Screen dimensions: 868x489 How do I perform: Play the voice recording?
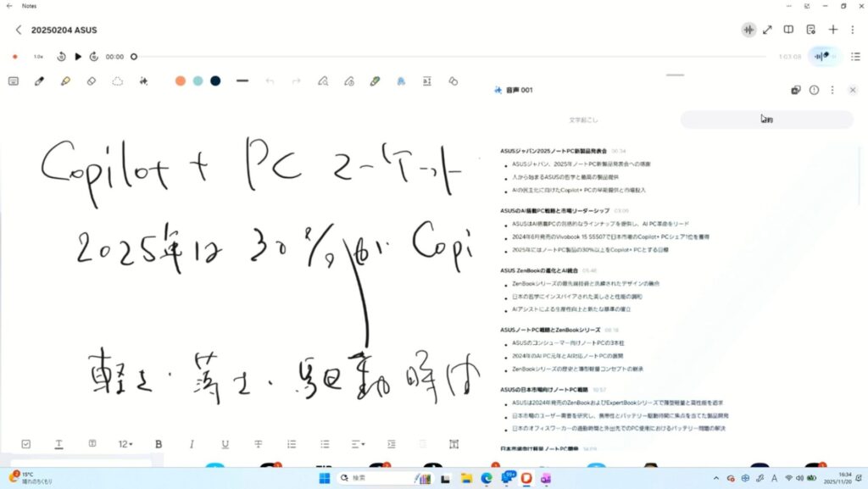[x=78, y=57]
